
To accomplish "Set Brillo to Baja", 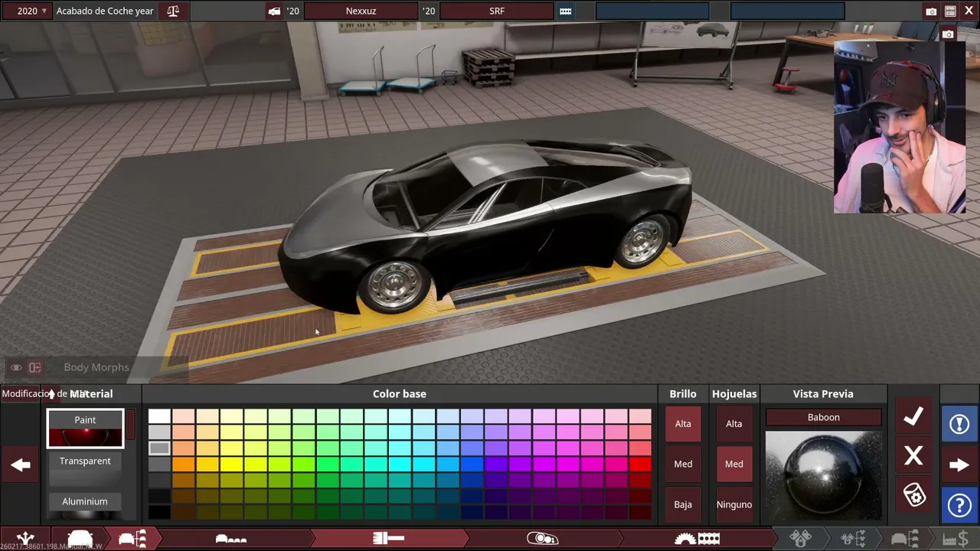I will 683,504.
